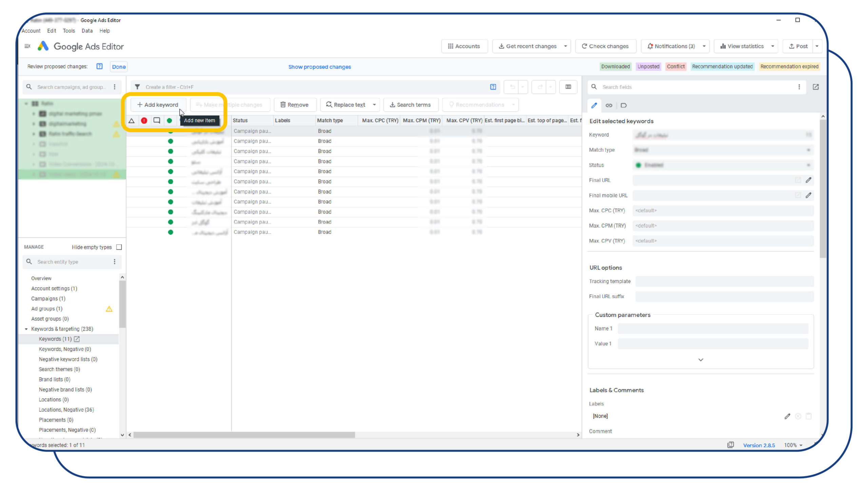Open the Data menu
The width and height of the screenshot is (868, 491).
coord(87,31)
